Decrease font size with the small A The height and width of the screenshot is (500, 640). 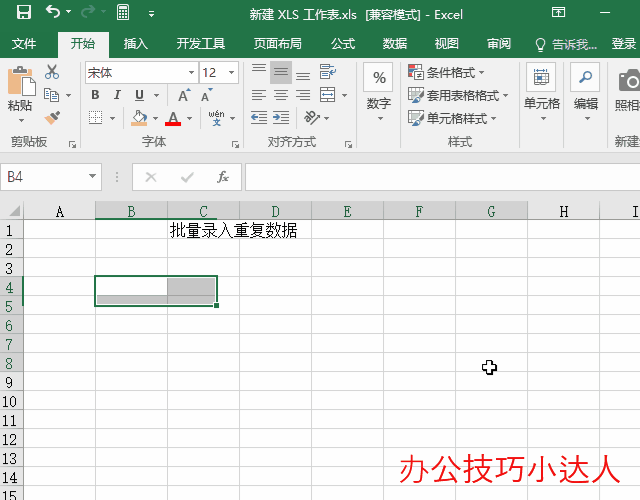click(x=207, y=95)
